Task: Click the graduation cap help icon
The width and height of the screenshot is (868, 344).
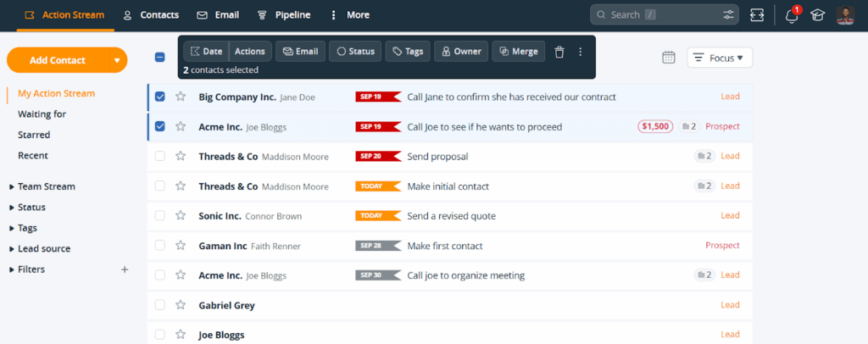Action: [x=817, y=15]
